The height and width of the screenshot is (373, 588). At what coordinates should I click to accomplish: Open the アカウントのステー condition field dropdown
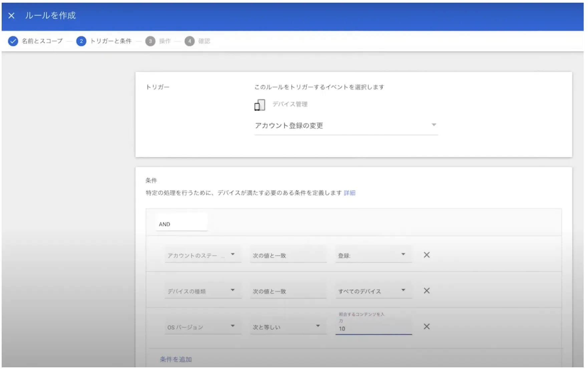[203, 255]
